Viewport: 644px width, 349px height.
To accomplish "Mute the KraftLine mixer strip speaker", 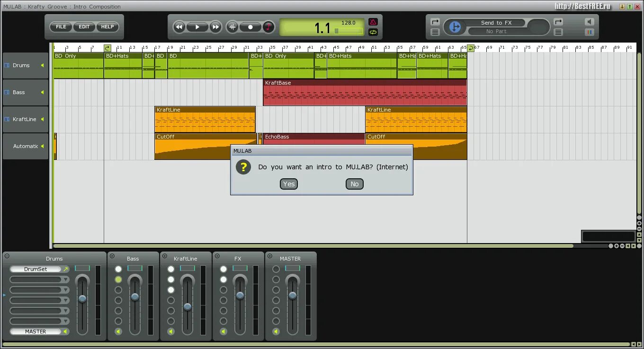I will click(171, 332).
